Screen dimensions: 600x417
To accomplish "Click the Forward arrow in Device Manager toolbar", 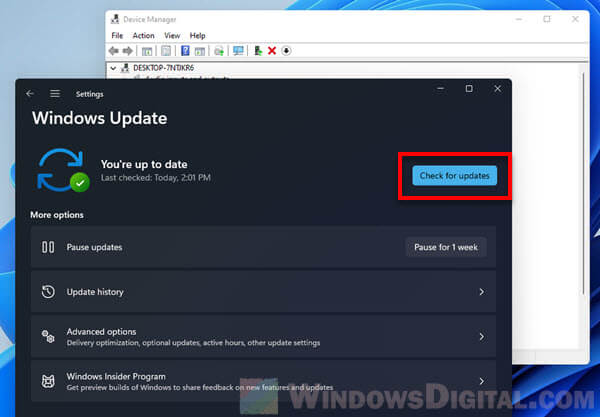I will (128, 50).
